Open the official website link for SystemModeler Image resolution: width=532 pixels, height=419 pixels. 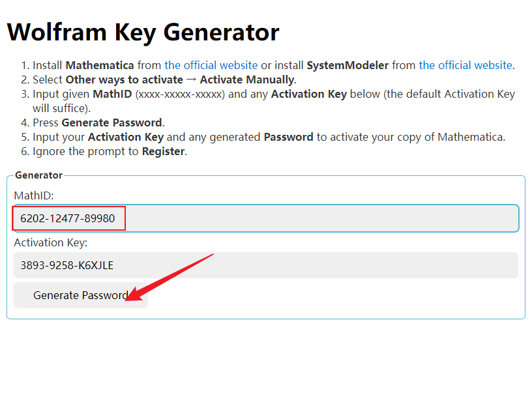[x=465, y=65]
